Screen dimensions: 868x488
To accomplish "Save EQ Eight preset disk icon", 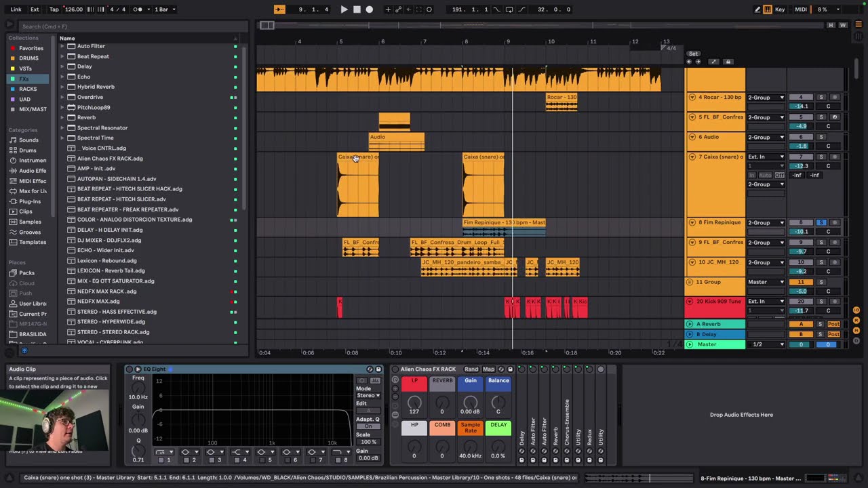I will point(378,369).
